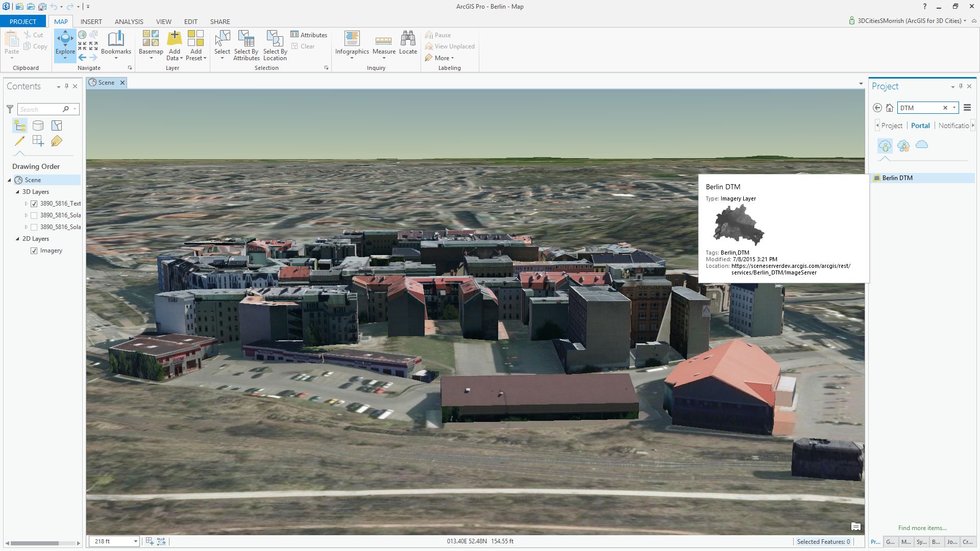List by Data Source icon
980x551 pixels.
coord(38,126)
